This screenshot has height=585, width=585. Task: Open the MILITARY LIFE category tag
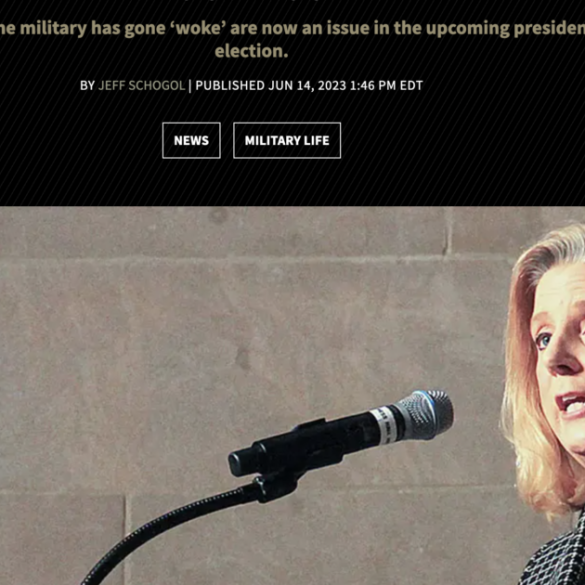[287, 140]
